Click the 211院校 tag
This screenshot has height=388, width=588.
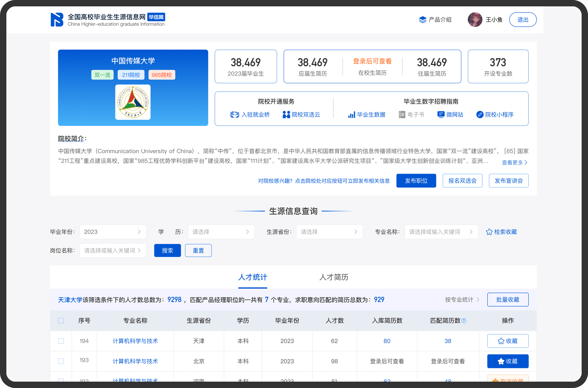(x=131, y=75)
